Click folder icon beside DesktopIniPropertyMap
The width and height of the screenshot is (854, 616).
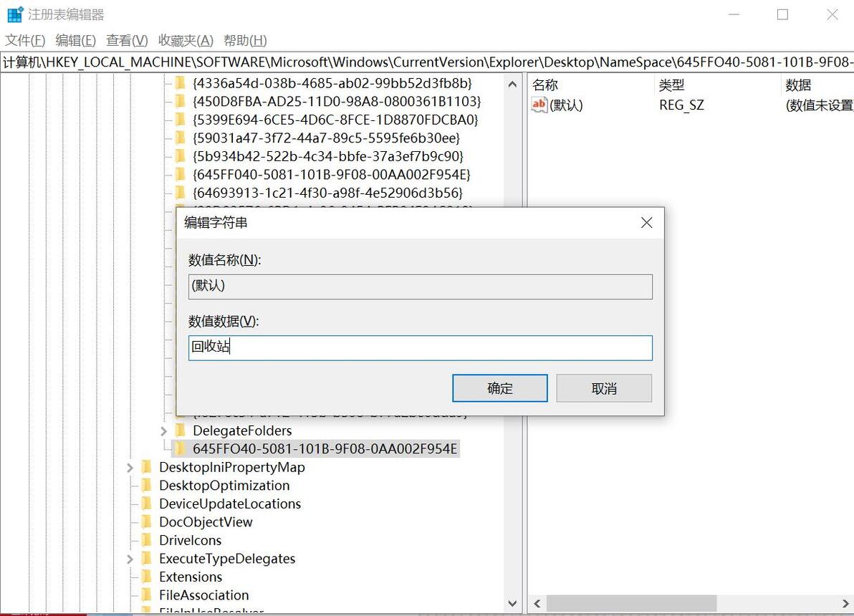[x=146, y=467]
